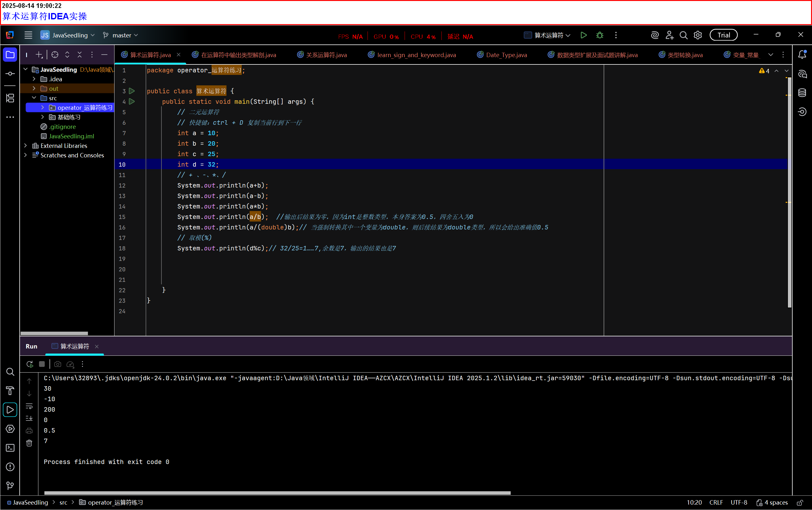Open the main hamburger menu

[x=28, y=35]
